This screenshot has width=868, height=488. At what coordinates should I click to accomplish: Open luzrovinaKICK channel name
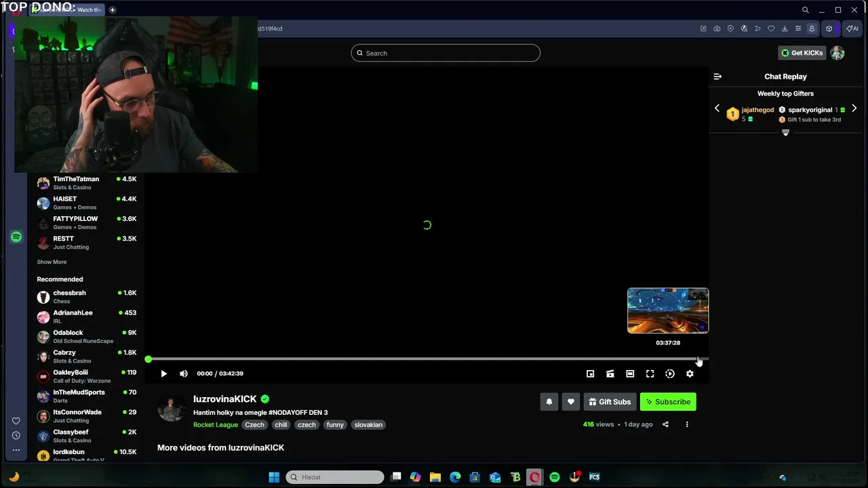pyautogui.click(x=225, y=399)
